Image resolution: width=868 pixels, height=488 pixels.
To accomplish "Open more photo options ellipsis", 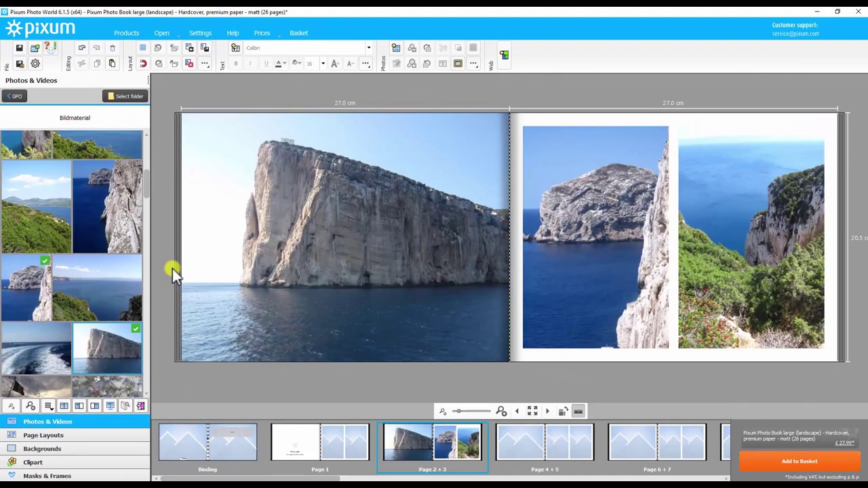I will point(473,64).
